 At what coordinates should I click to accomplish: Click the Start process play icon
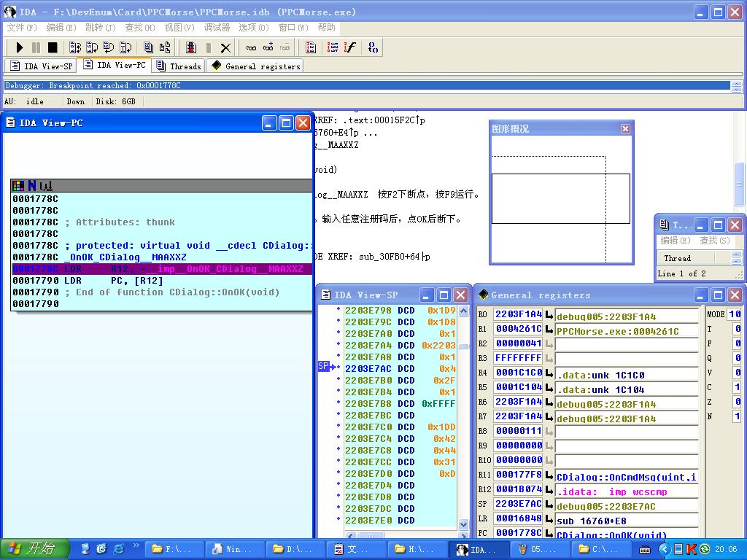(20, 47)
